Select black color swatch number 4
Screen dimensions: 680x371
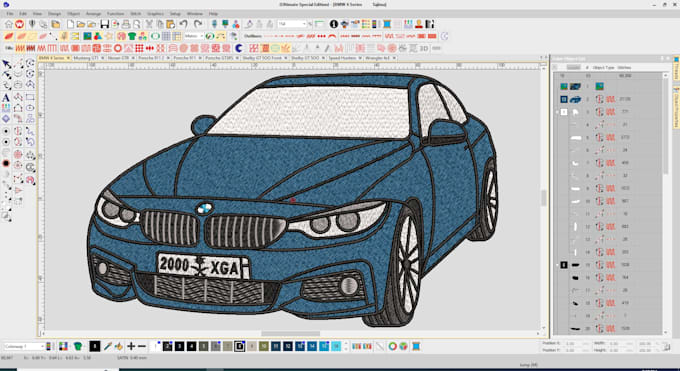point(191,346)
